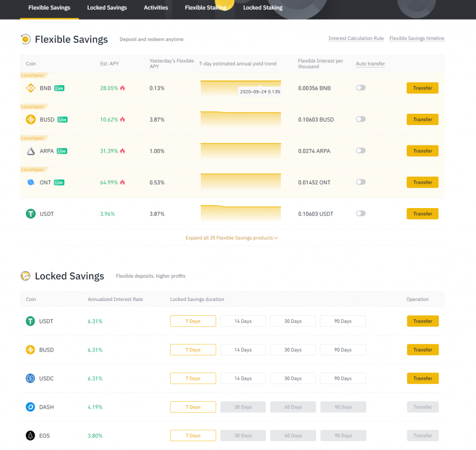Click the BUSD 7-day yield trend chart
The image size is (476, 450).
241,119
